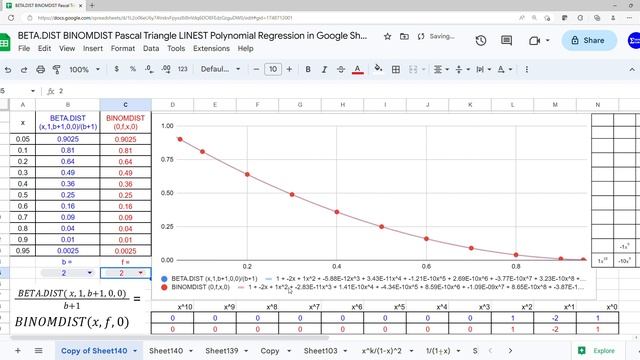The image size is (640, 360).
Task: Switch to the x^k/(1-x)^2 tab
Action: (x=382, y=351)
